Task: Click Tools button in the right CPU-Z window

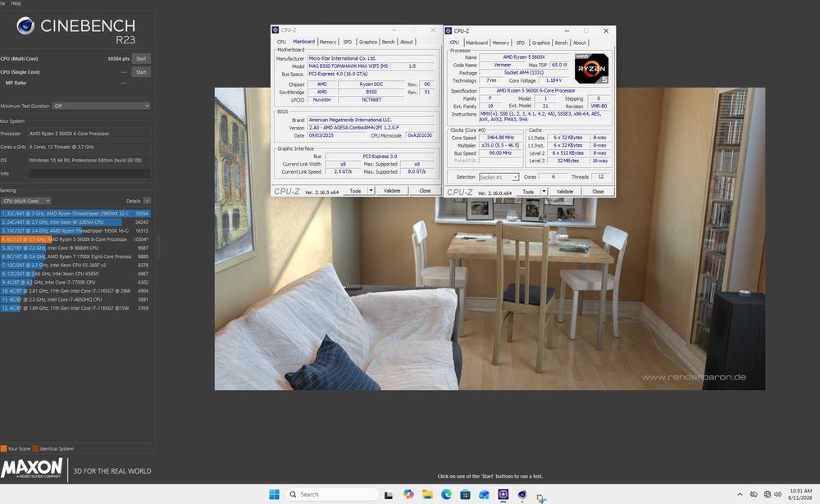Action: [x=528, y=192]
